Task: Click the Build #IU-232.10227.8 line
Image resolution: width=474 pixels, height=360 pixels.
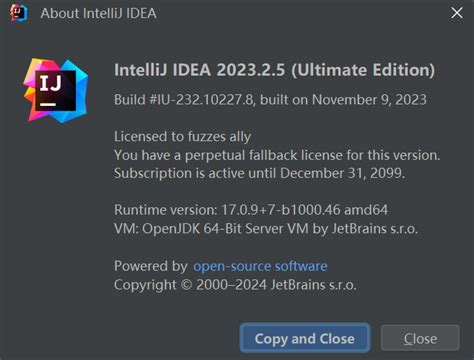Action: pyautogui.click(x=270, y=100)
